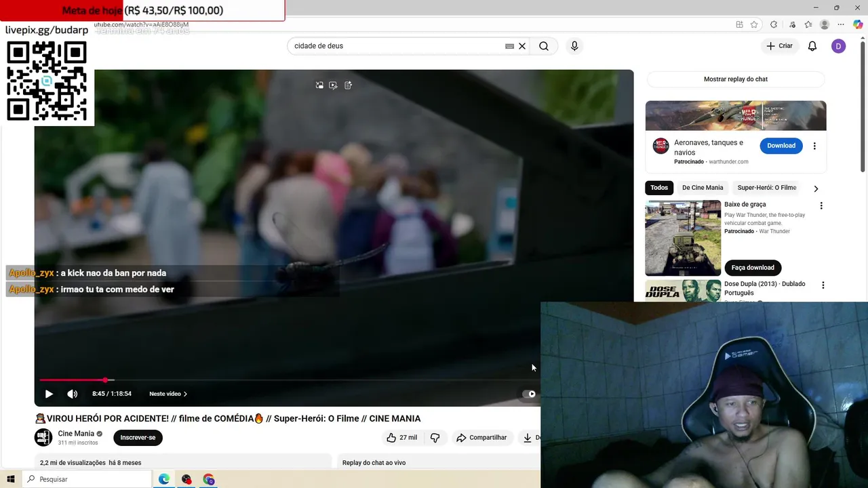This screenshot has height=488, width=868.
Task: Open the Cine Mania channel avatar
Action: point(43,438)
